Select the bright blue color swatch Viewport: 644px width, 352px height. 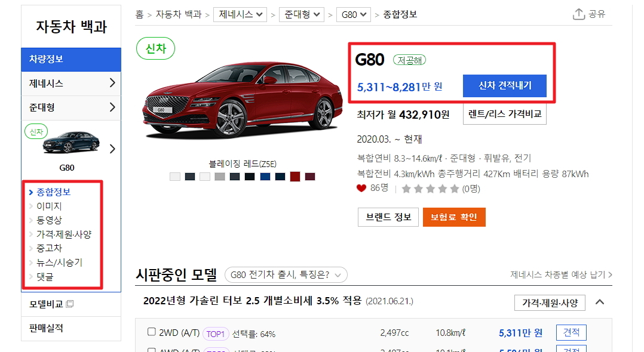[265, 177]
